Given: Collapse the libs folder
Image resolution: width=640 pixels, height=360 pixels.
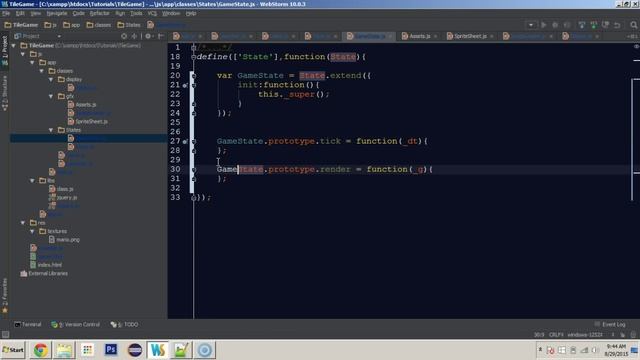Looking at the screenshot, I should pyautogui.click(x=33, y=180).
